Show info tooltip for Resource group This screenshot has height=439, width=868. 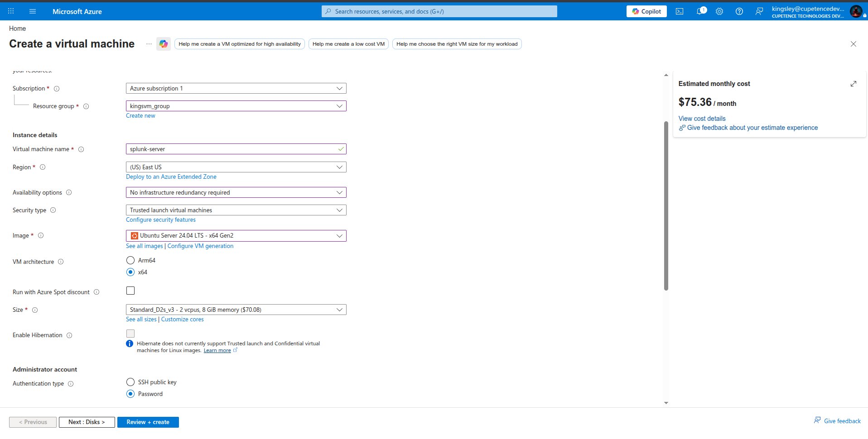coord(86,106)
